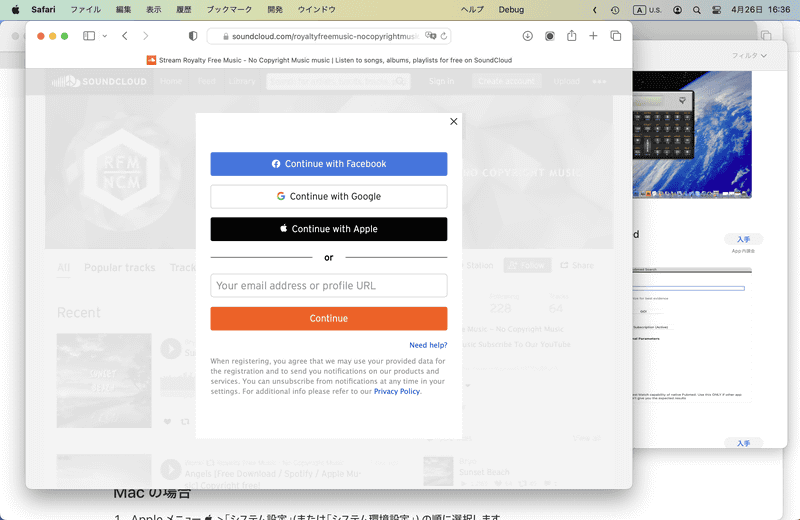
Task: Play the Angels track
Action: click(170, 469)
